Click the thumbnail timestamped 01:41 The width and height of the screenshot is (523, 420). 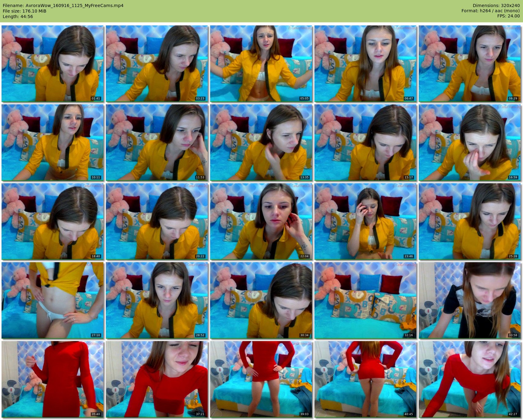(x=53, y=63)
